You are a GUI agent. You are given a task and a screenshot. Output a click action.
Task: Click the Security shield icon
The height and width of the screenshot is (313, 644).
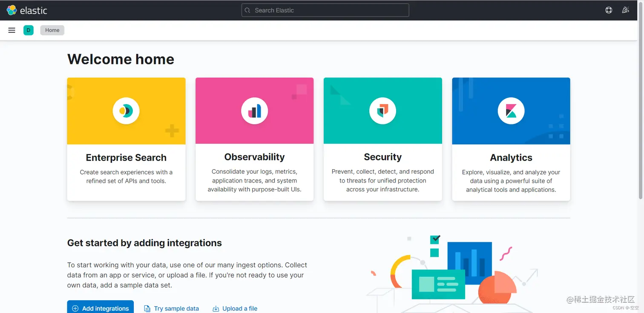pyautogui.click(x=383, y=111)
